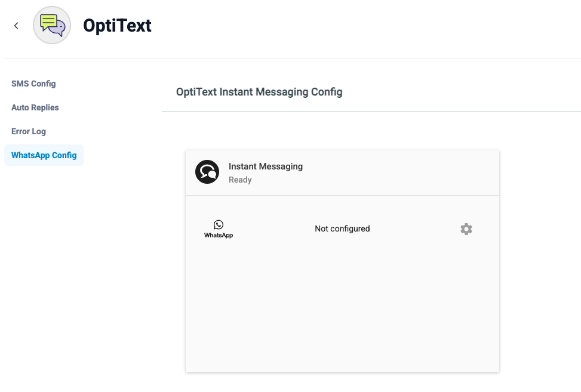Click the Ready status text
The image size is (581, 392).
coord(240,180)
